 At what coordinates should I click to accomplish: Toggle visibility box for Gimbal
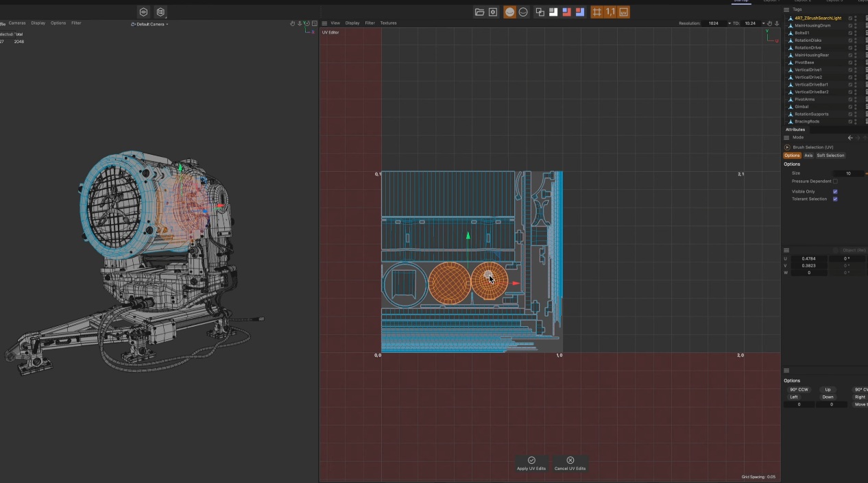[850, 107]
